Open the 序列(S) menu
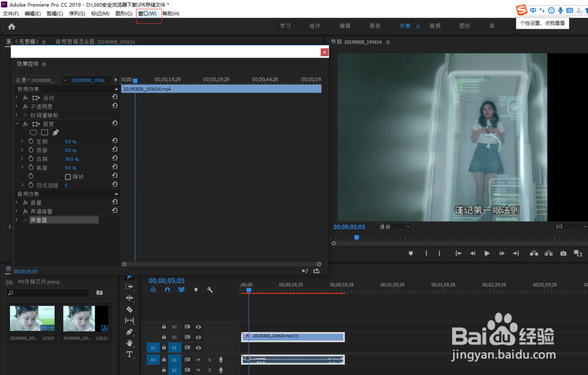 [77, 14]
